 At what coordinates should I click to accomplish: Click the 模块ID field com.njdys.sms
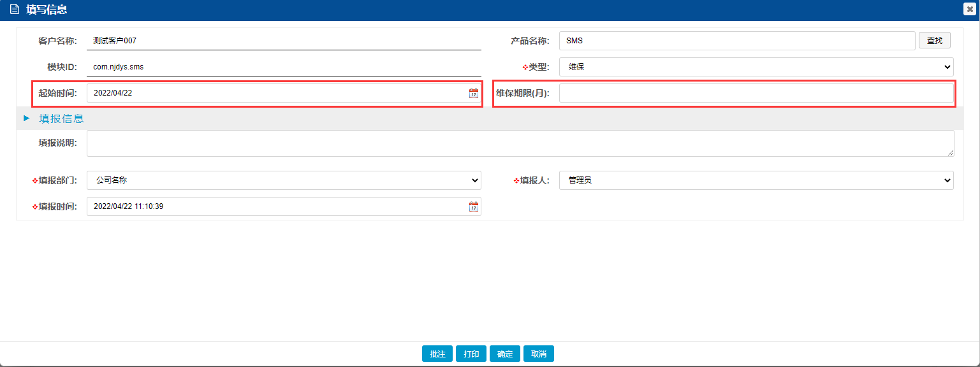click(284, 67)
